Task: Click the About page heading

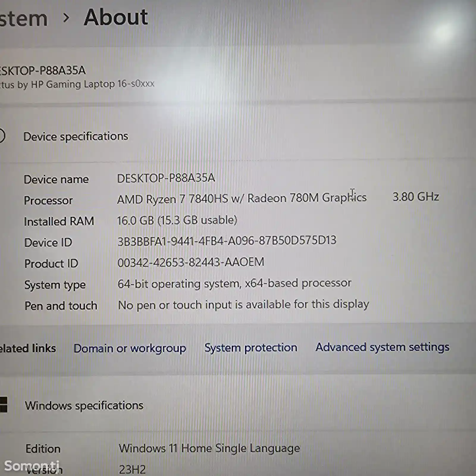Action: point(116,17)
